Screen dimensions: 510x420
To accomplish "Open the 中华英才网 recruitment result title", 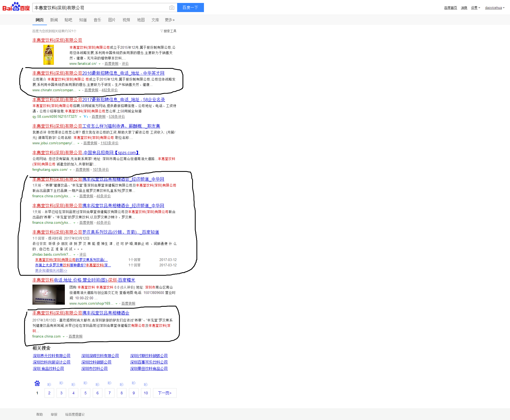I will [98, 73].
